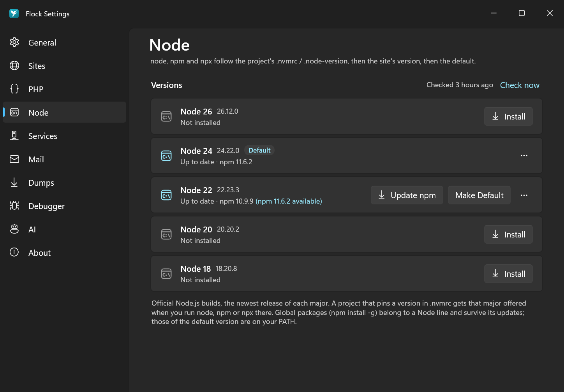The width and height of the screenshot is (564, 392).
Task: Click the PHP curly braces icon
Action: (x=14, y=89)
